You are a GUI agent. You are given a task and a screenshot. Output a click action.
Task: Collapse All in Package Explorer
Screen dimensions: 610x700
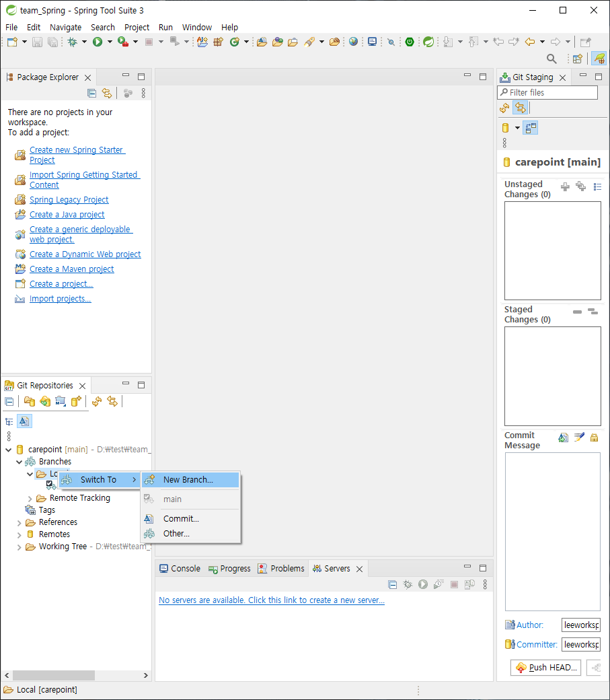click(92, 93)
